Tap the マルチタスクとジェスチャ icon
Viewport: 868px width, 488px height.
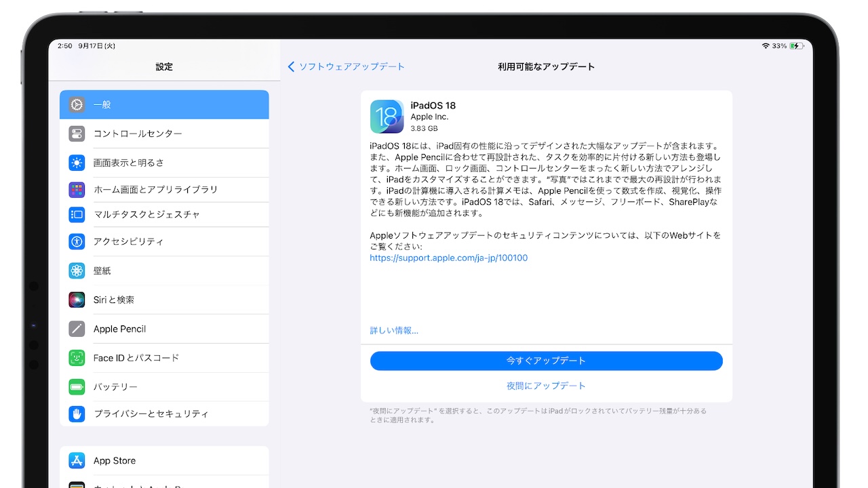pos(77,214)
